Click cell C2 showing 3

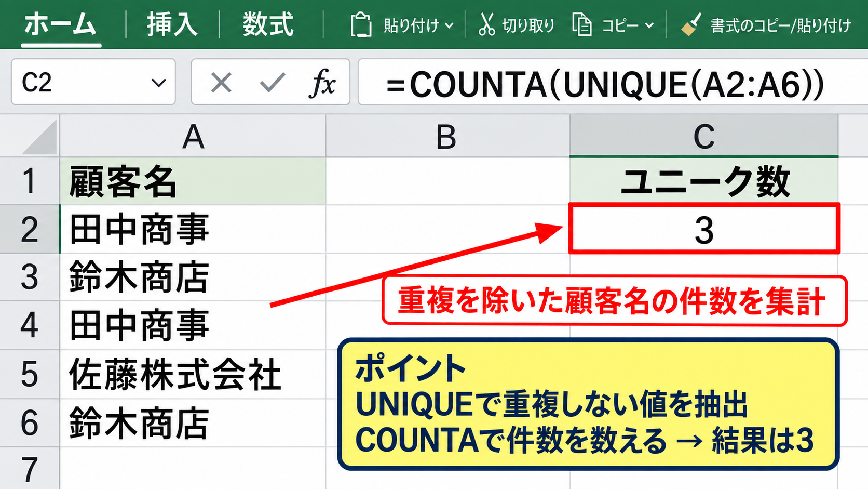coord(704,229)
